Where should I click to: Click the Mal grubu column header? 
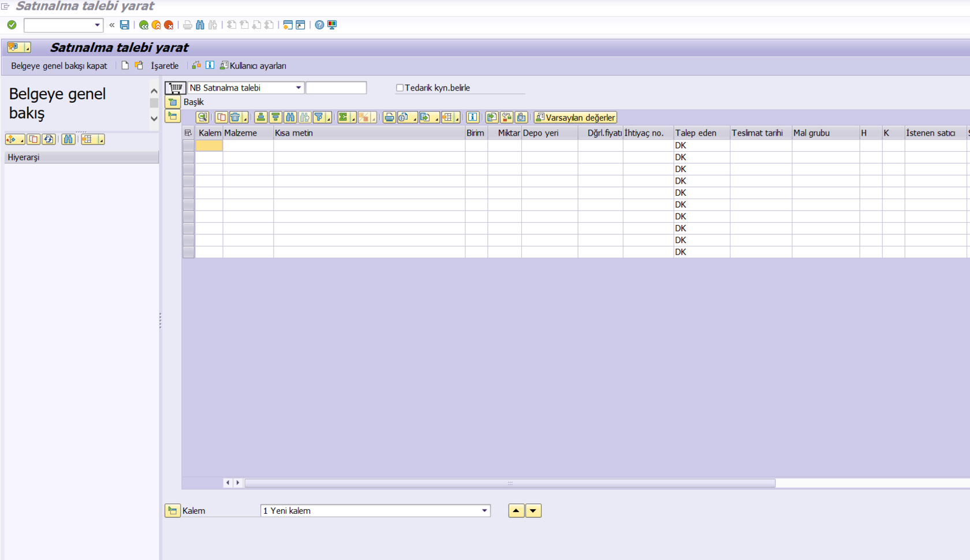[x=826, y=133]
